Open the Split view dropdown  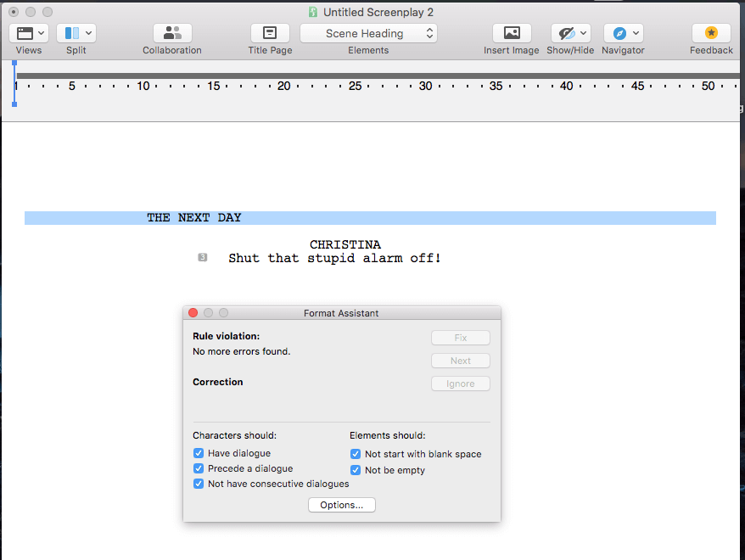pyautogui.click(x=76, y=33)
